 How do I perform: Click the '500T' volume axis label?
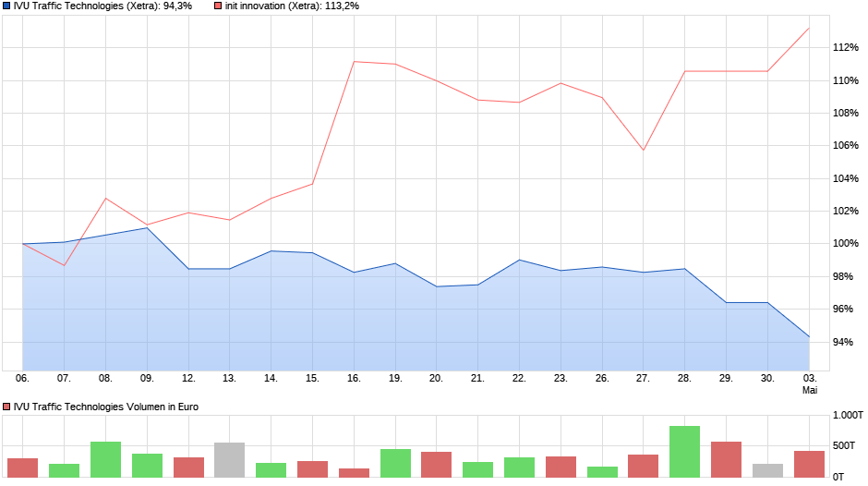(844, 445)
